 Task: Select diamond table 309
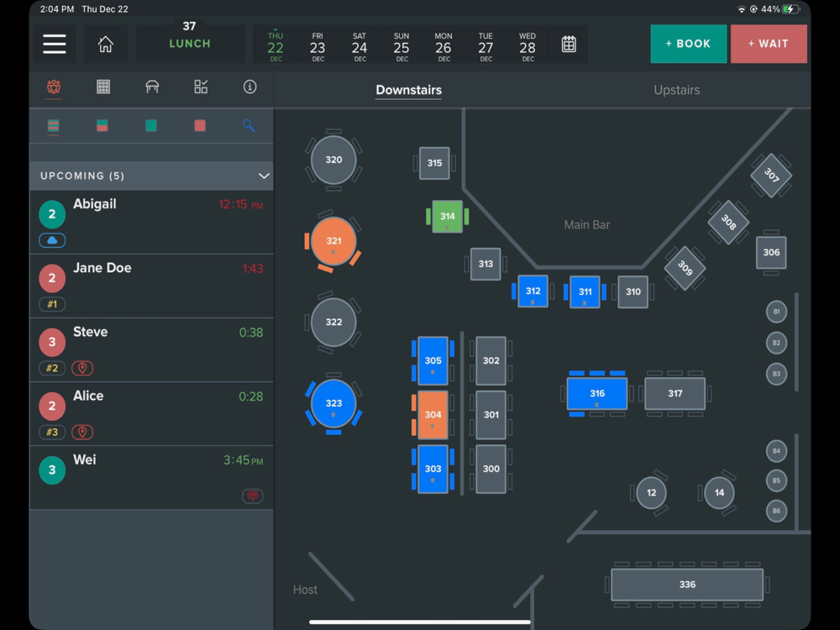(685, 268)
